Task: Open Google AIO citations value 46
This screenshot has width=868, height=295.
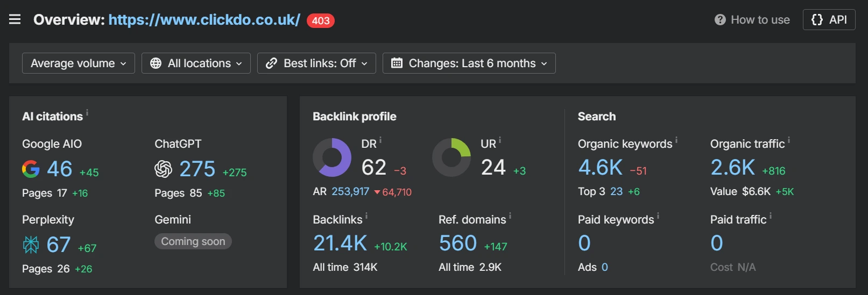Action: [60, 169]
